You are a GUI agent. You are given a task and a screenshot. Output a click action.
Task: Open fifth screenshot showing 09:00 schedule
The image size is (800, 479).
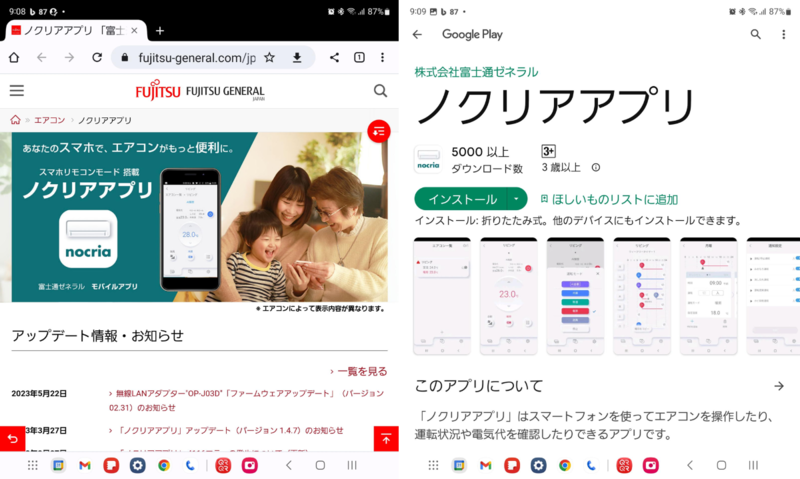pyautogui.click(x=709, y=296)
